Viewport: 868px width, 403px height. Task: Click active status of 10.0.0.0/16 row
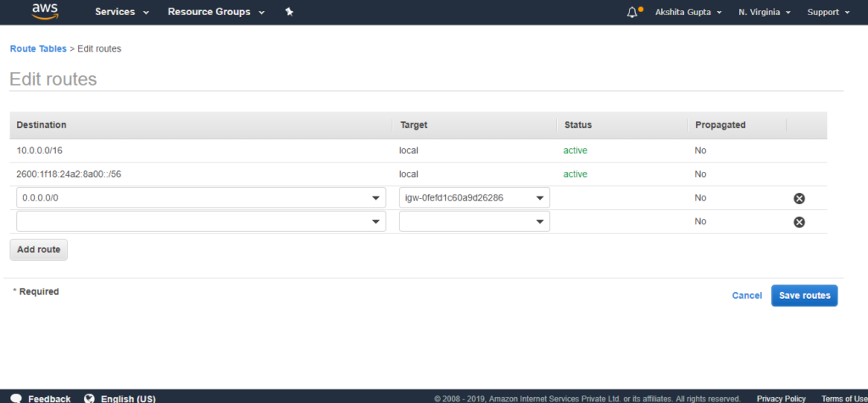[x=576, y=151]
